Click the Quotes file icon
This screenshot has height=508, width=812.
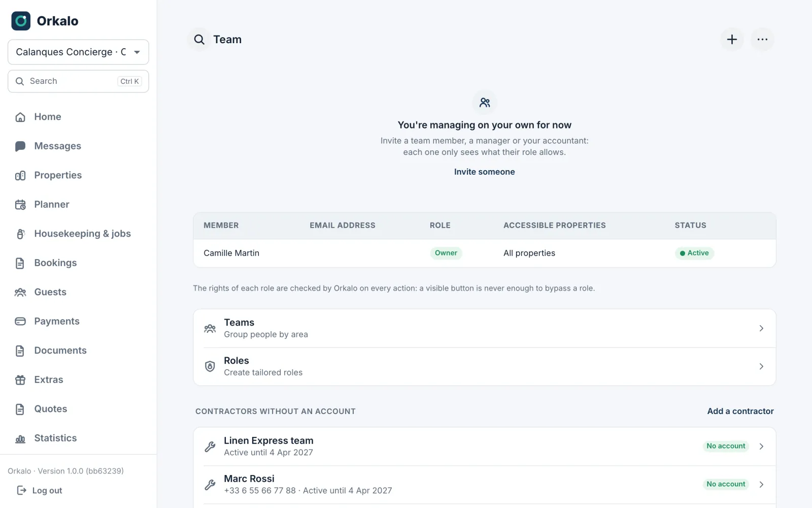pyautogui.click(x=20, y=409)
